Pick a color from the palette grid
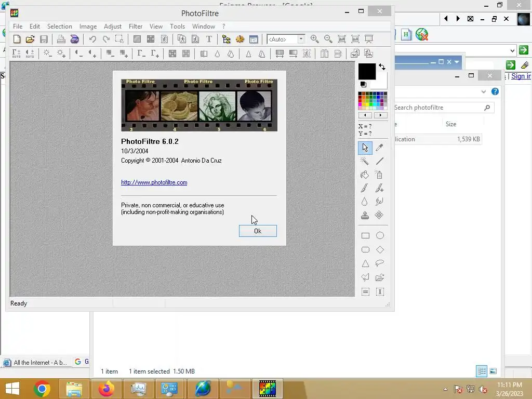 pyautogui.click(x=373, y=101)
